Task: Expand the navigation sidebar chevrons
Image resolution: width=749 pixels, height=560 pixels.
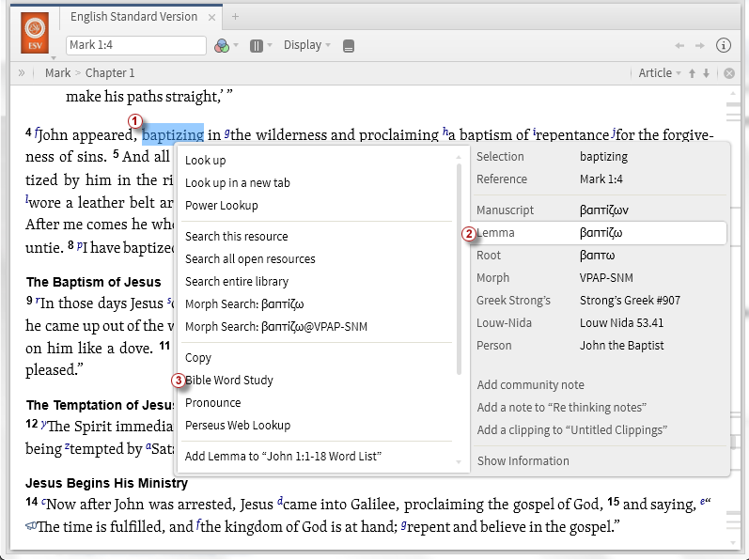Action: (x=22, y=73)
